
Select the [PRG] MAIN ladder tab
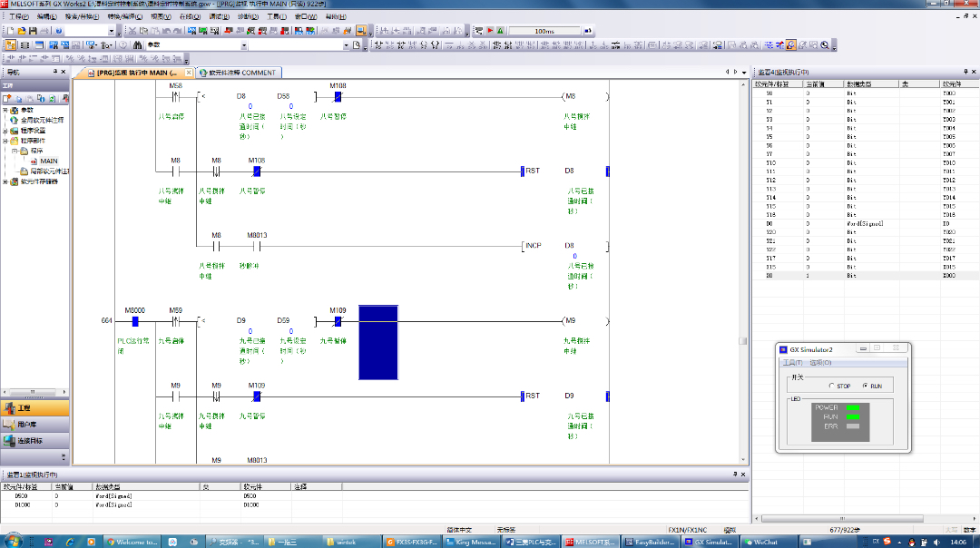[135, 73]
